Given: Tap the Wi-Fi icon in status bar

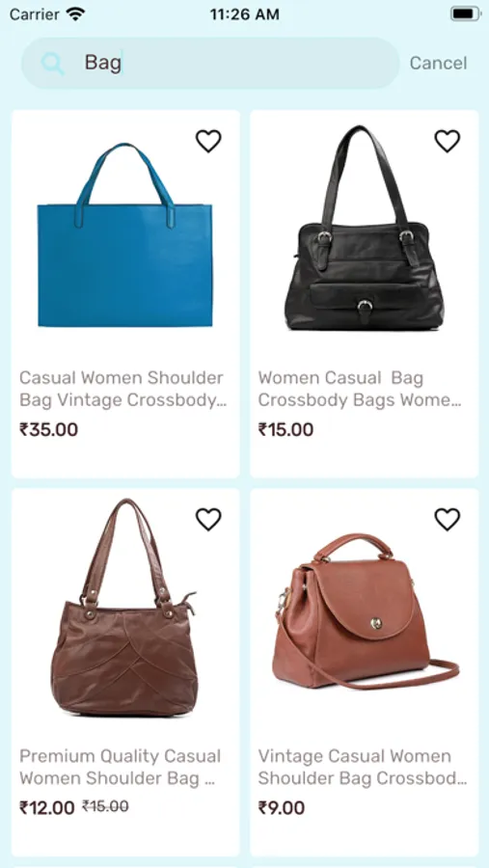Looking at the screenshot, I should 75,14.
